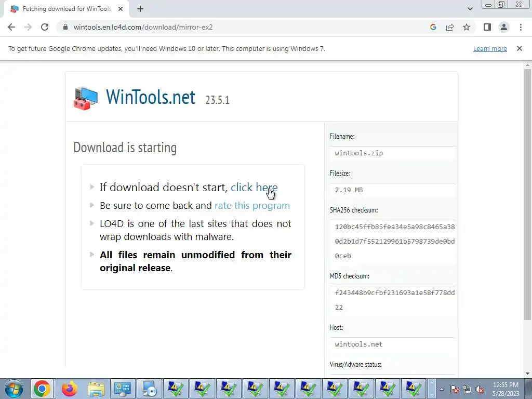Open the installer disc taskbar icon
This screenshot has width=532, height=399.
coord(149,389)
